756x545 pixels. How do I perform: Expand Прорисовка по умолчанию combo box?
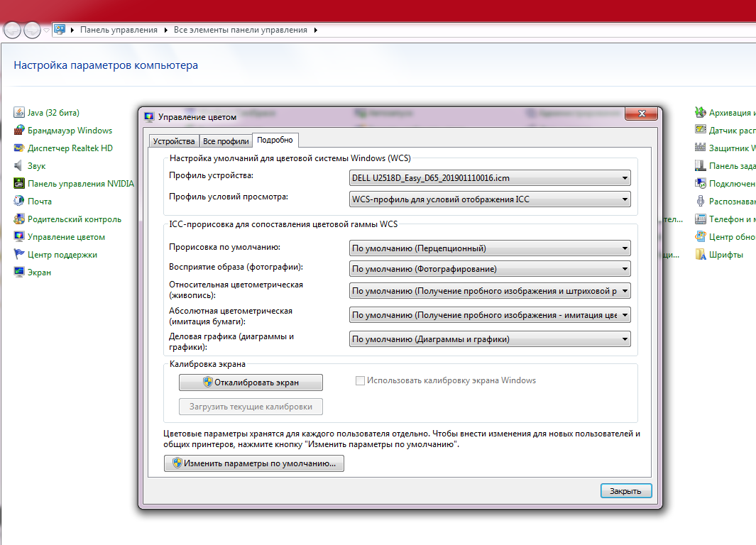(x=490, y=248)
